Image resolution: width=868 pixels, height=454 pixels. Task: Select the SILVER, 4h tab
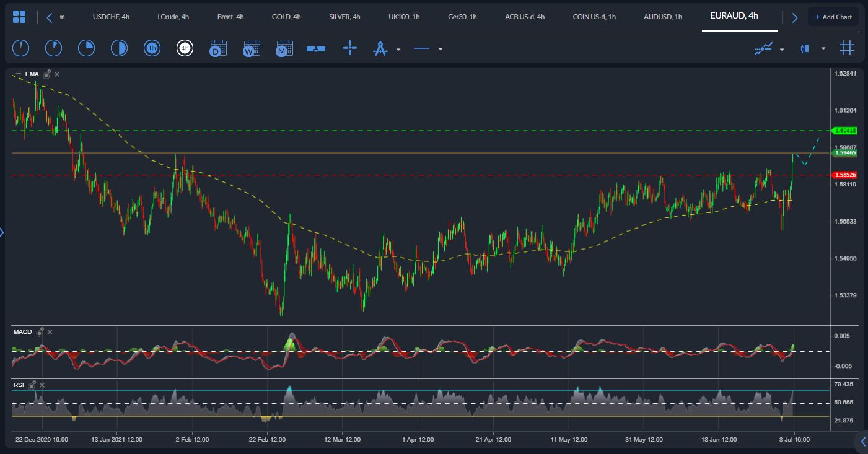[x=344, y=17]
